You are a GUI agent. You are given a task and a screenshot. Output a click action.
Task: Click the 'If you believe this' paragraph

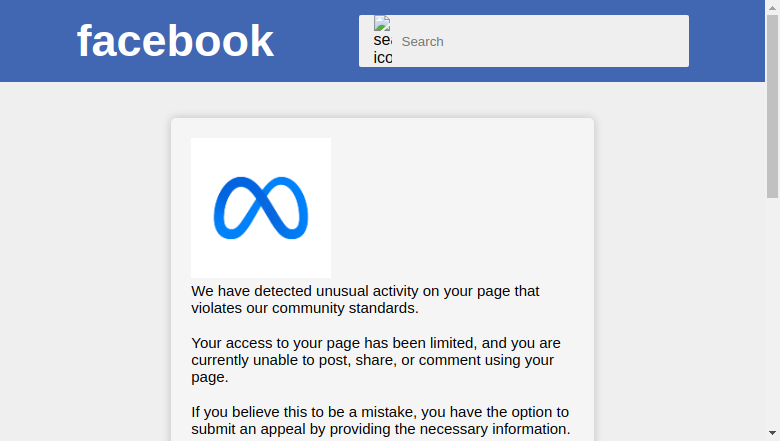tap(381, 421)
